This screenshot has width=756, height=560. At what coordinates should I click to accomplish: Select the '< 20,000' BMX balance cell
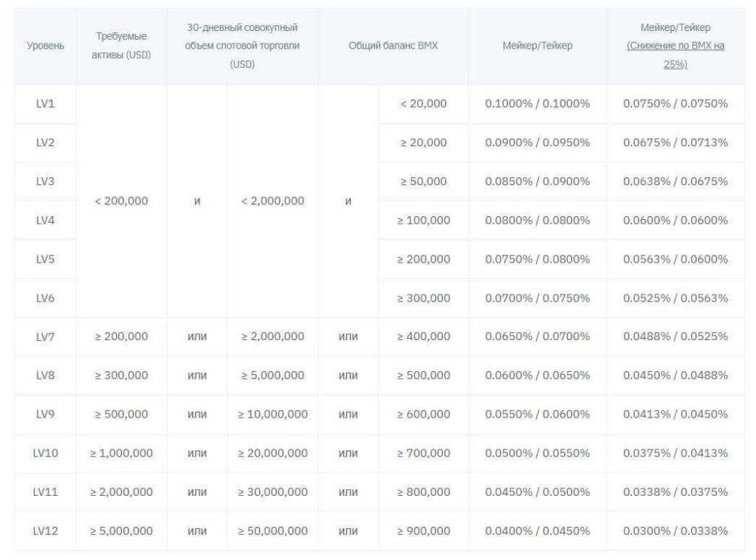pos(423,104)
